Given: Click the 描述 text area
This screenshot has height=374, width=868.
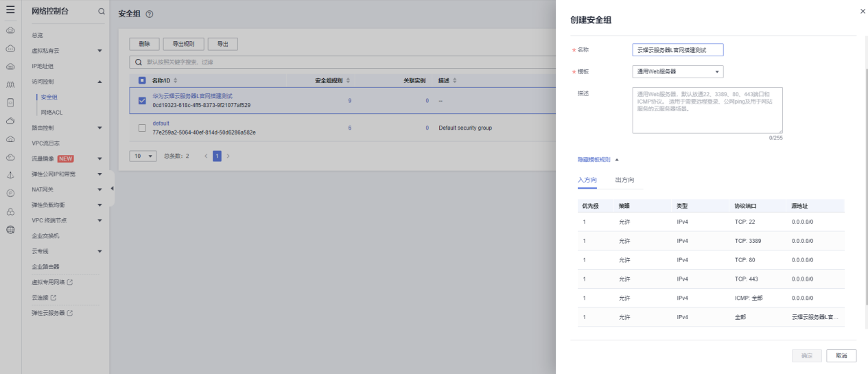Looking at the screenshot, I should pyautogui.click(x=707, y=110).
